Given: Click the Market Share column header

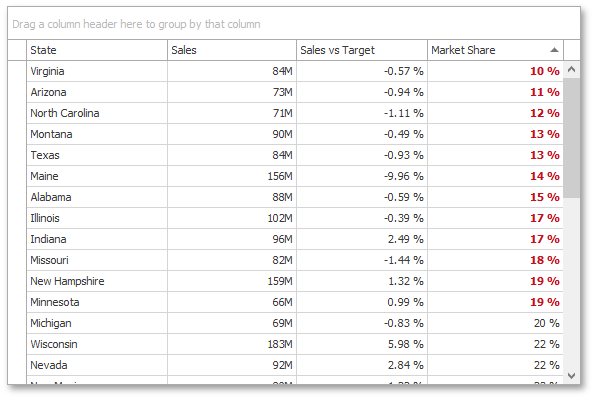Looking at the screenshot, I should (496, 50).
